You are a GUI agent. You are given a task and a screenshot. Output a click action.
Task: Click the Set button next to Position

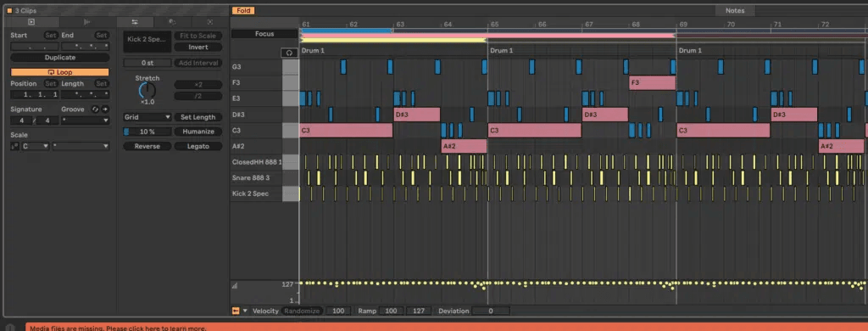[51, 84]
